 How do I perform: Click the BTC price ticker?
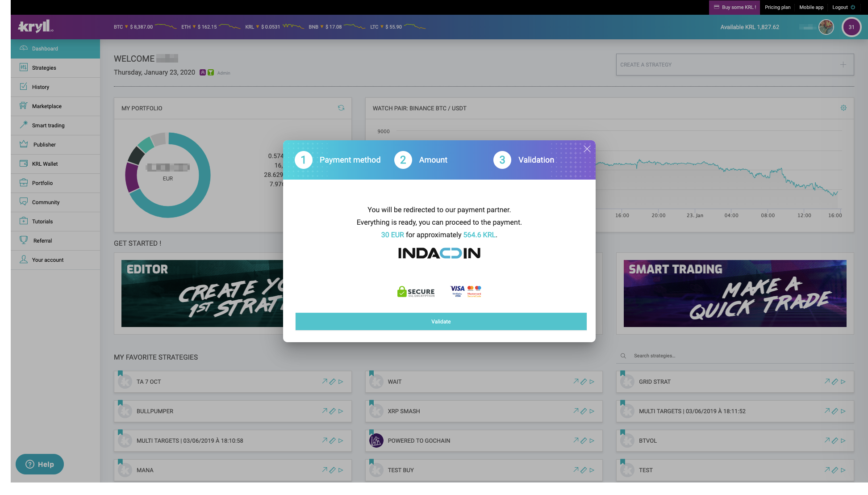point(145,27)
